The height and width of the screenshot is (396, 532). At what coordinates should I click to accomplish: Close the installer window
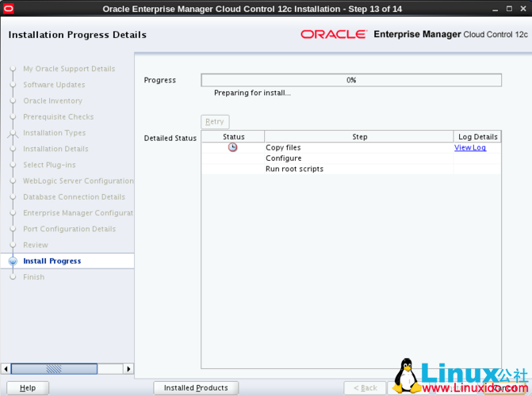click(523, 9)
